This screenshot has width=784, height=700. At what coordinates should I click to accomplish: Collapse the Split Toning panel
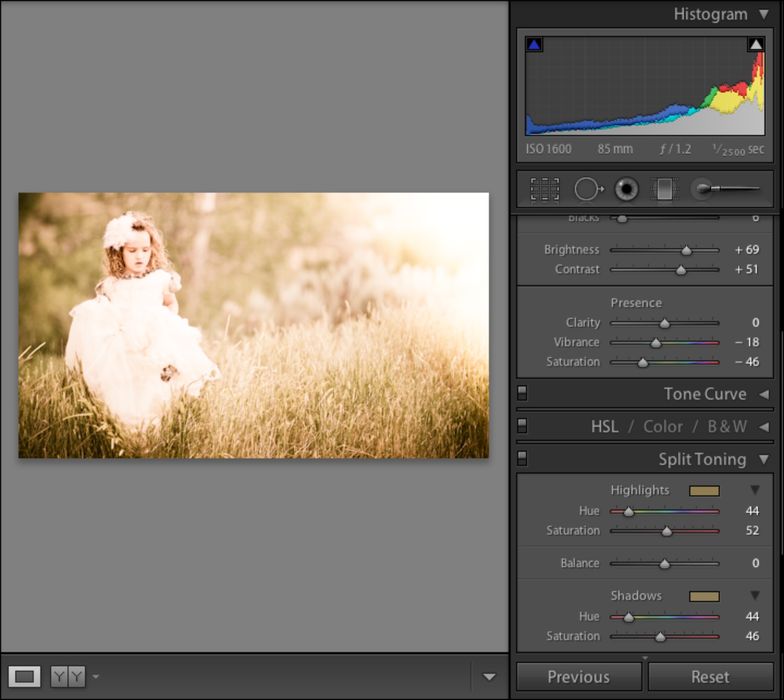(x=763, y=459)
